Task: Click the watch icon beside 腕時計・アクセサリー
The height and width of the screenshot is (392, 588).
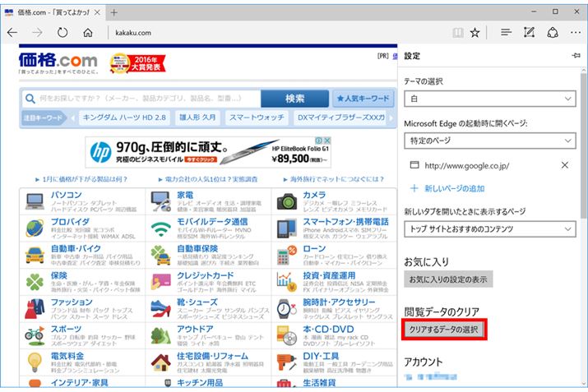Action: point(287,309)
